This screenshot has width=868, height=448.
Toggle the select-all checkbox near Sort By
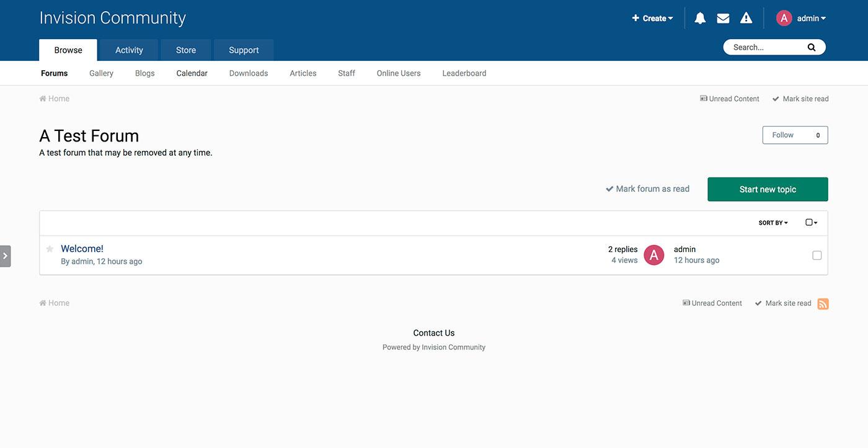coord(808,222)
